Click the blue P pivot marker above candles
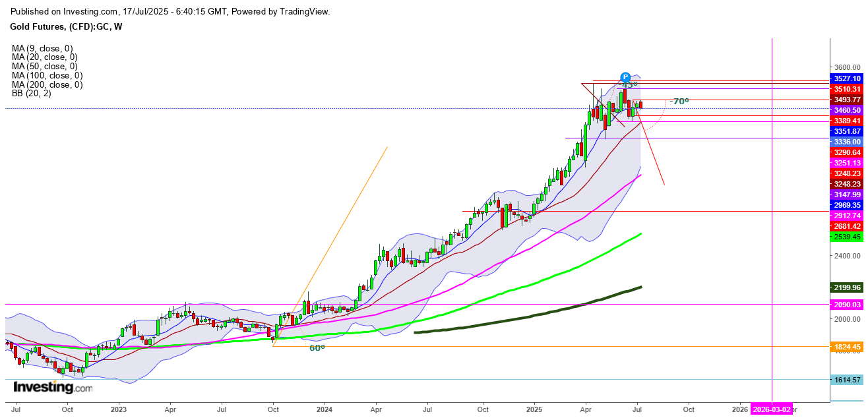The image size is (868, 418). pyautogui.click(x=625, y=77)
